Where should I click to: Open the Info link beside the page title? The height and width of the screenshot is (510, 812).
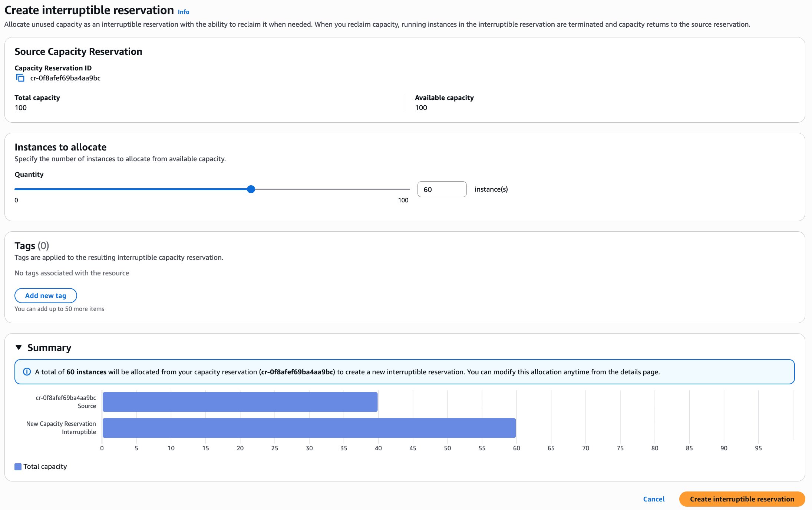pos(184,11)
